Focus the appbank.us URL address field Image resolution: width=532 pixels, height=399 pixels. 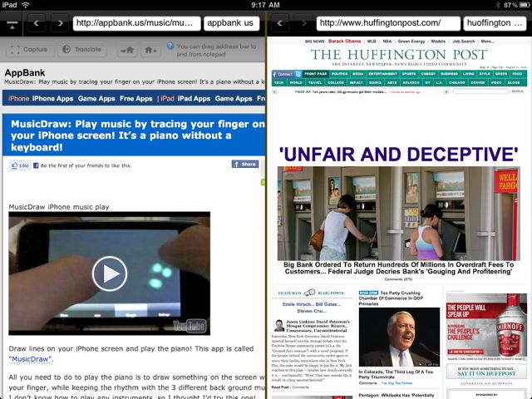(136, 23)
